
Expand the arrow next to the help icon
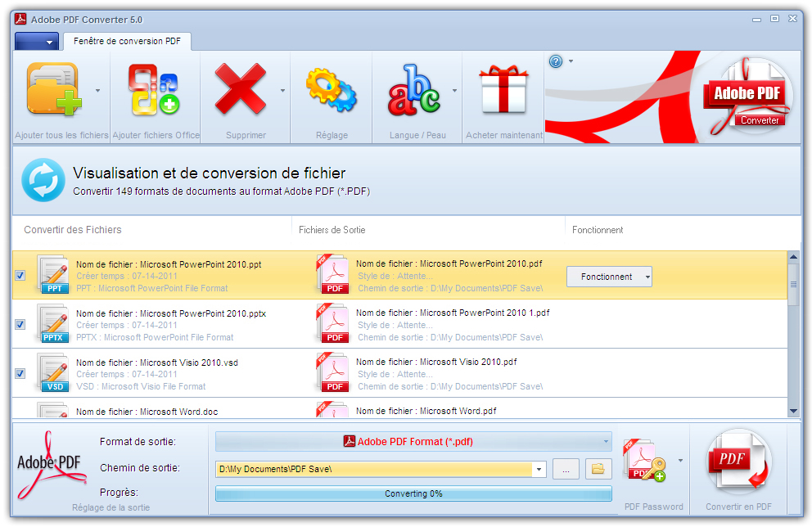pos(571,61)
